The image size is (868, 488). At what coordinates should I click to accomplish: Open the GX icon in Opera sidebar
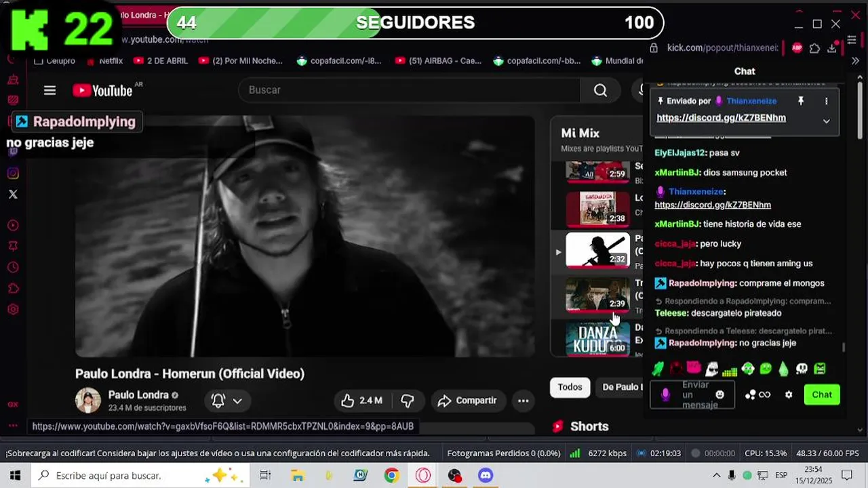pos(13,405)
